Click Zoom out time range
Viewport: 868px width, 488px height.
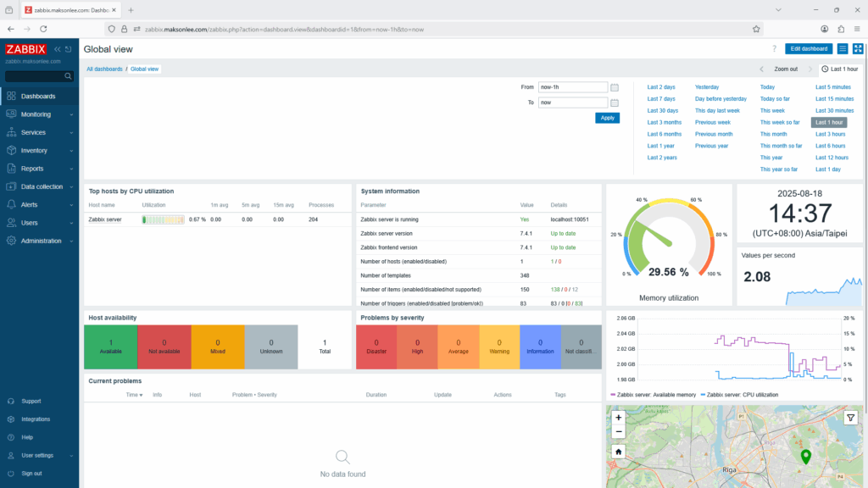point(786,69)
